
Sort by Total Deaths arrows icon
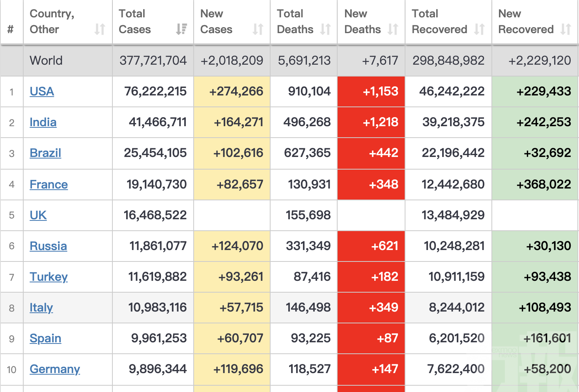(325, 29)
